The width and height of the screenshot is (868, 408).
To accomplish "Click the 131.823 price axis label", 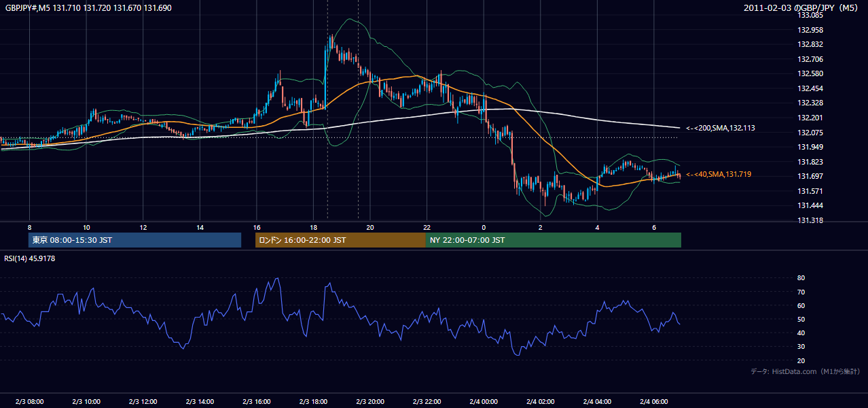I will click(810, 162).
